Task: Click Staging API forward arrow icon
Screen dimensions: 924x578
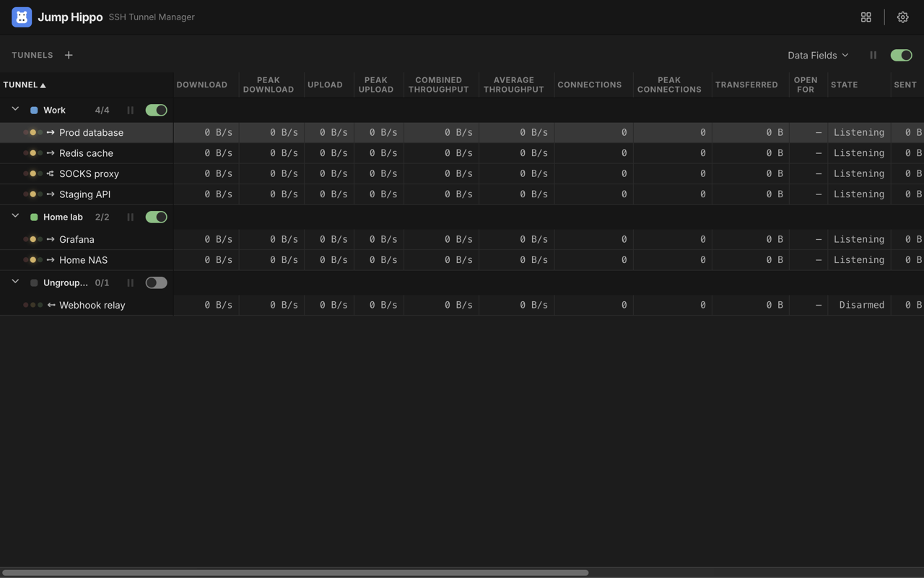Action: click(51, 194)
